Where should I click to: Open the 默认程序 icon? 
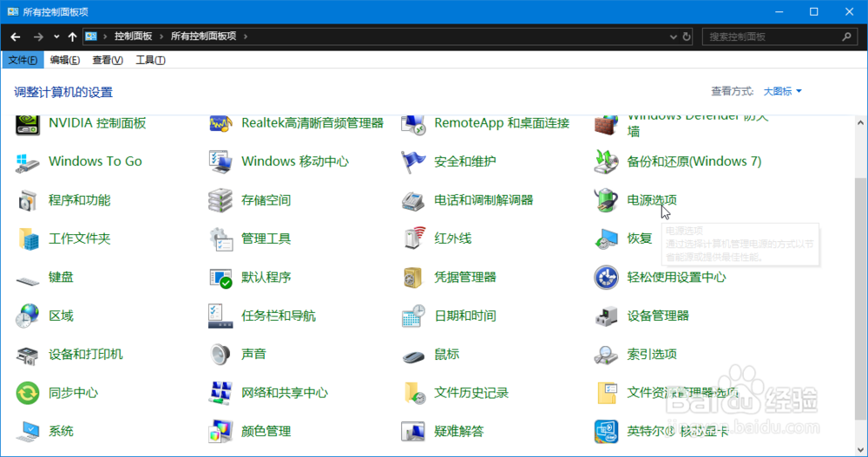pyautogui.click(x=220, y=277)
